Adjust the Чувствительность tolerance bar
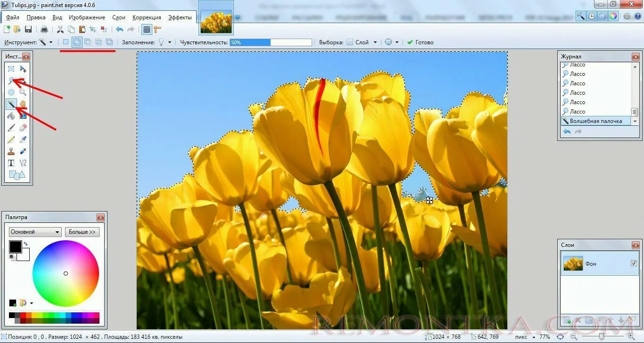The image size is (644, 343). pos(271,42)
